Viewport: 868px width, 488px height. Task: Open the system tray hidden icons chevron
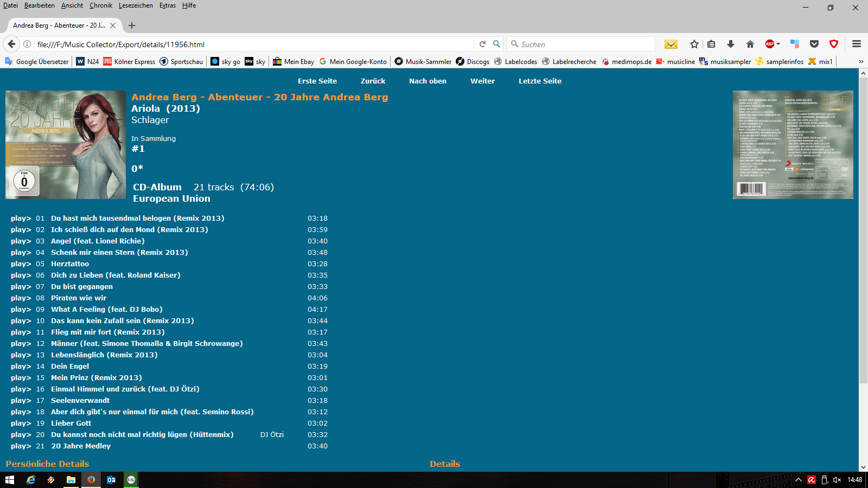pos(798,480)
